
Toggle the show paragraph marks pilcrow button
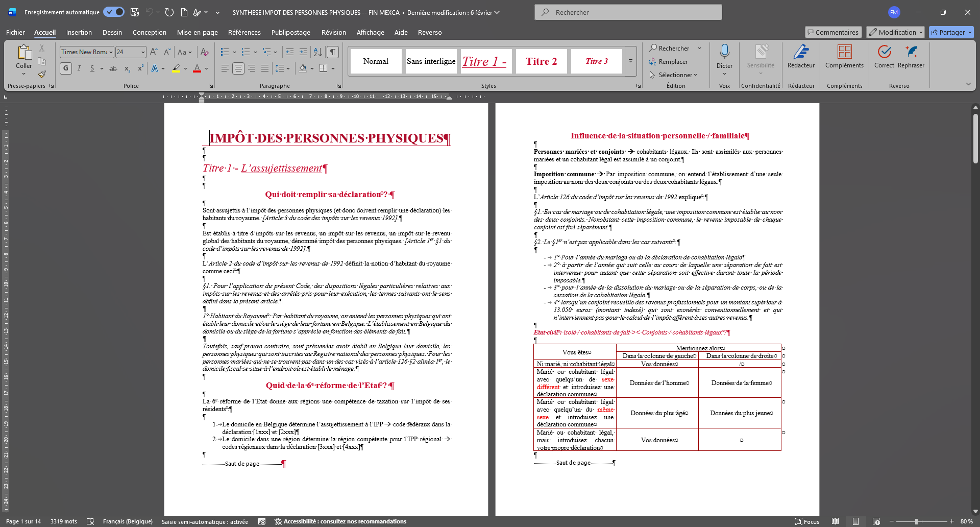[x=333, y=52]
